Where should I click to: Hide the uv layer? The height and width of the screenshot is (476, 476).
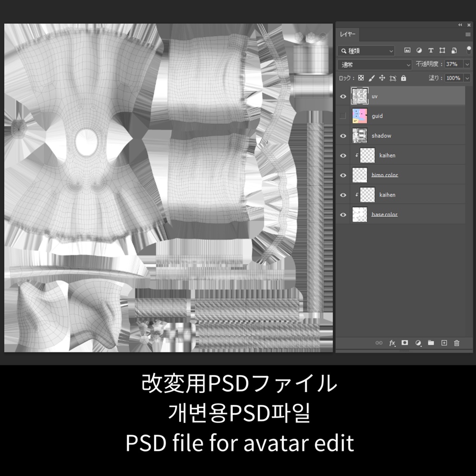[343, 96]
